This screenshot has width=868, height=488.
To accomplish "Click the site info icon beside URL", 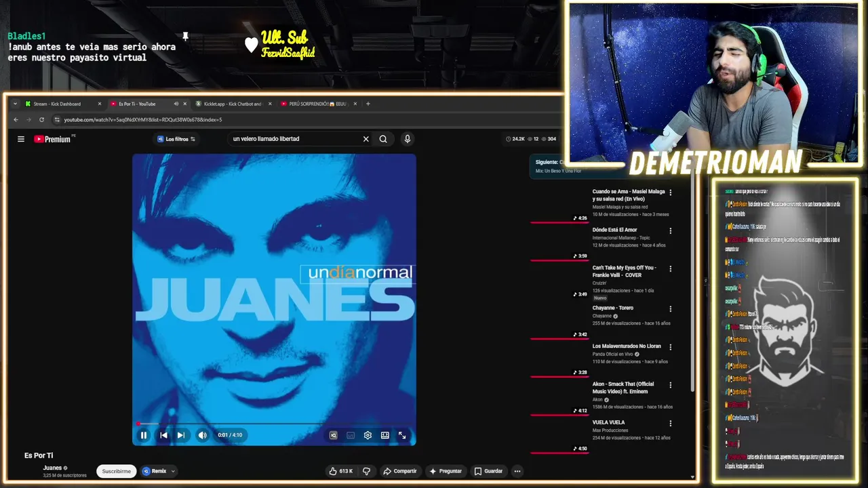I will click(57, 120).
